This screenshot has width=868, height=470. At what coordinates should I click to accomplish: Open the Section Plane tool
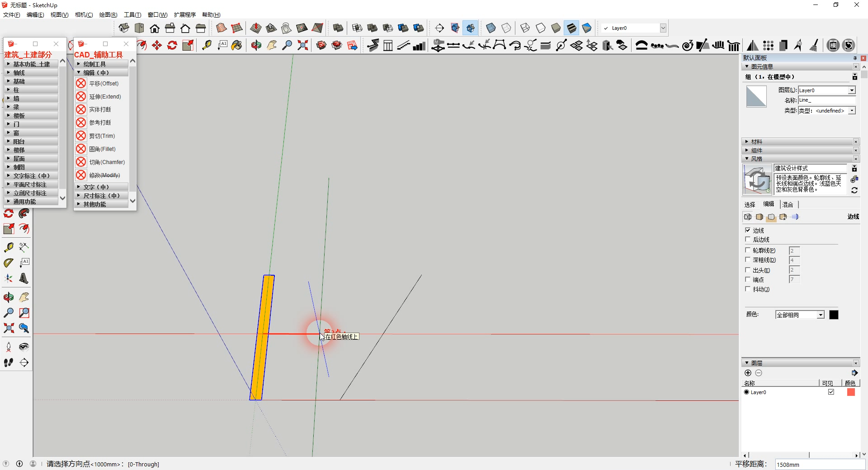(439, 28)
